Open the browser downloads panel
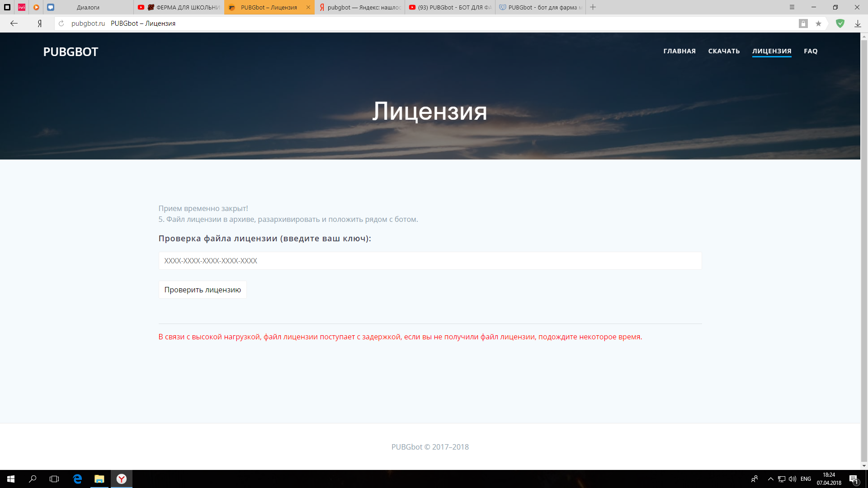 (x=858, y=23)
